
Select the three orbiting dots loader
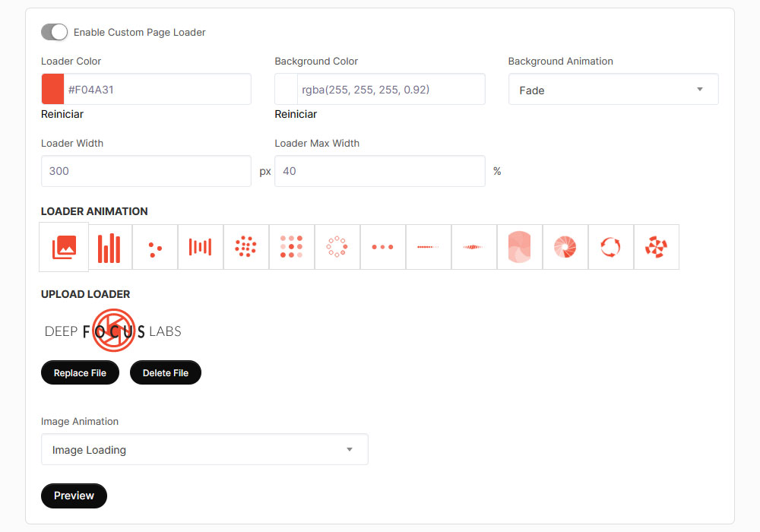click(155, 247)
